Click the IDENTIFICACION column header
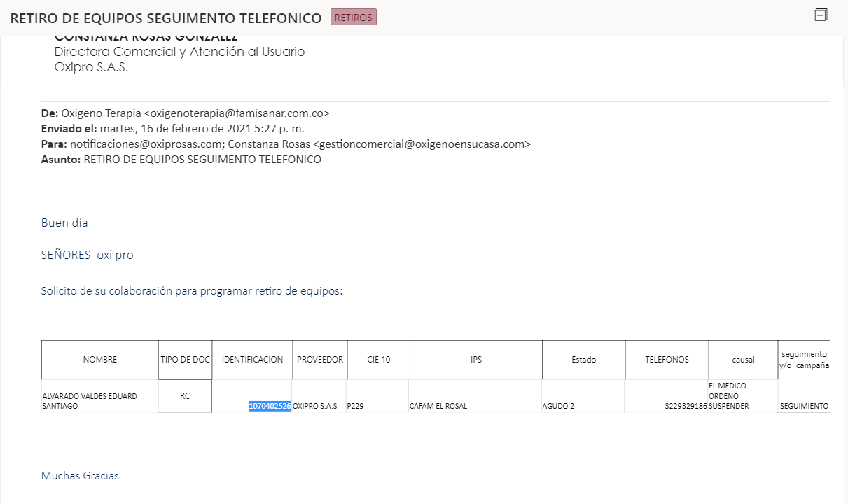 252,360
